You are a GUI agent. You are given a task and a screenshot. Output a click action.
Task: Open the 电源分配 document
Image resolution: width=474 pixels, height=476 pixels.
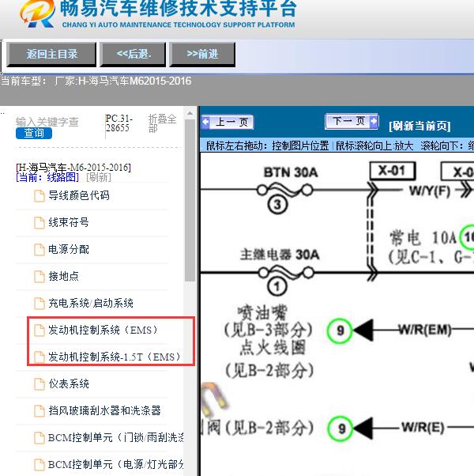click(x=69, y=250)
